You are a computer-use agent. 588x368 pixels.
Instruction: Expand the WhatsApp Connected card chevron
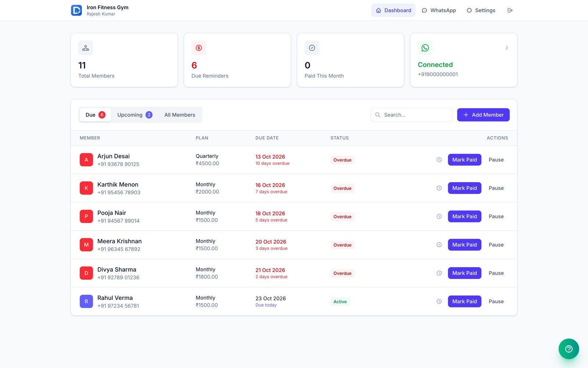click(507, 48)
